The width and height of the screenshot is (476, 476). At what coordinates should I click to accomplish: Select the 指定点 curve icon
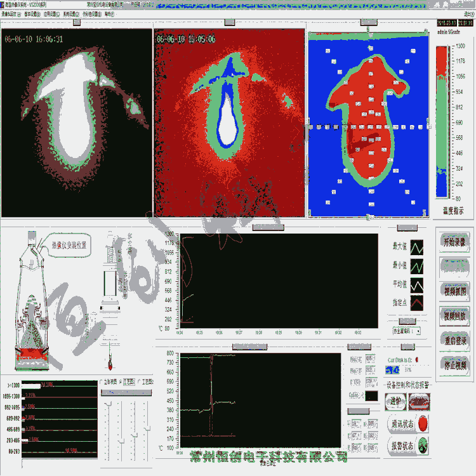[x=417, y=303]
